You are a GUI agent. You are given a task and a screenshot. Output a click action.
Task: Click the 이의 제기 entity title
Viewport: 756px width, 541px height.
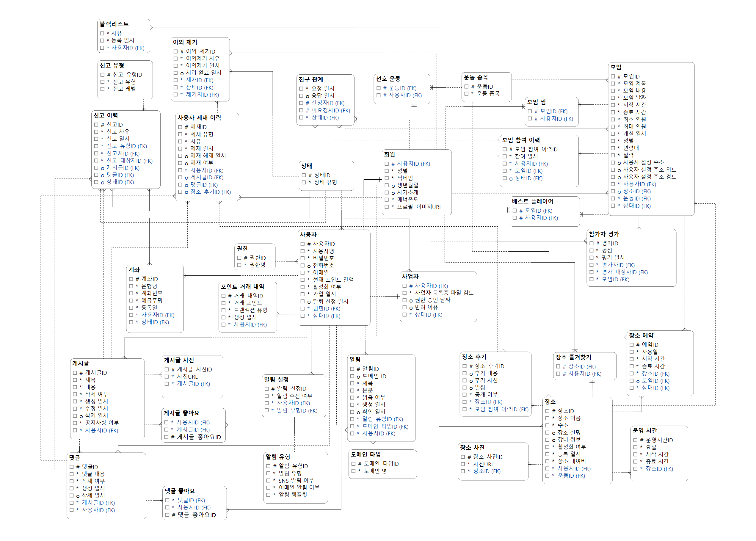pyautogui.click(x=185, y=42)
